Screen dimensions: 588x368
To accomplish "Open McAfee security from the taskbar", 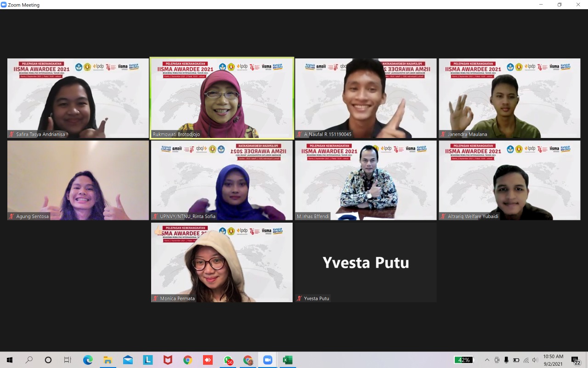I will click(x=167, y=360).
